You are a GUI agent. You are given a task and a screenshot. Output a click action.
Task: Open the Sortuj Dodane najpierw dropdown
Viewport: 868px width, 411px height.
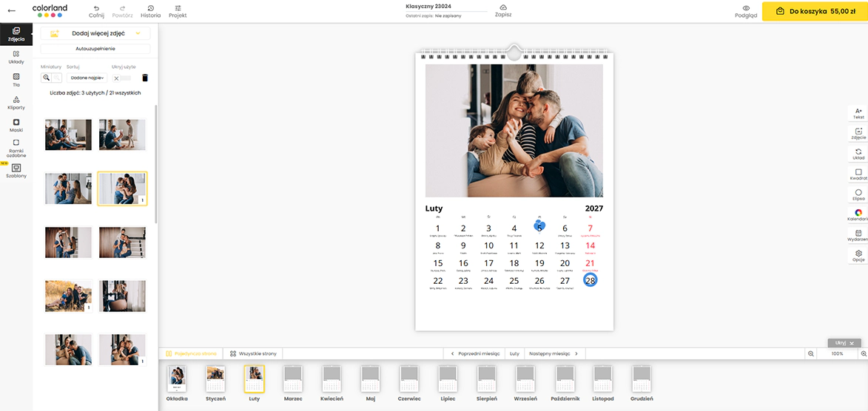tap(87, 78)
